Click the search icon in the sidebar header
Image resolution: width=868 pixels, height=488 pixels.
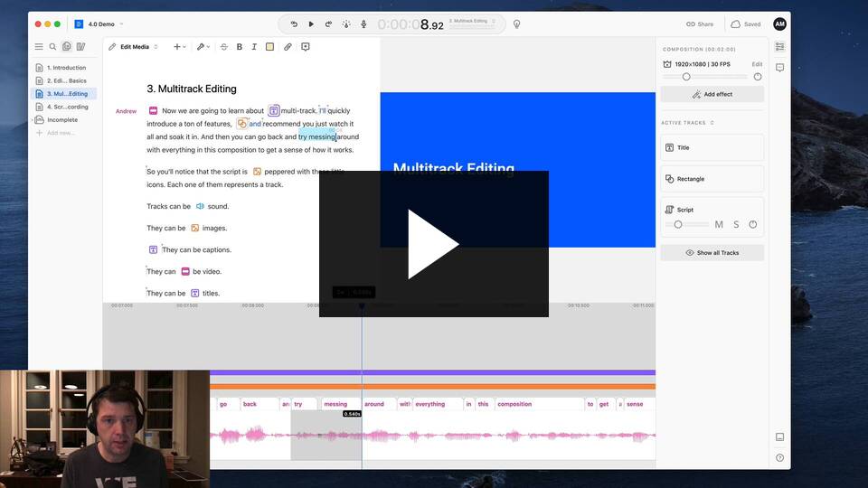(52, 47)
